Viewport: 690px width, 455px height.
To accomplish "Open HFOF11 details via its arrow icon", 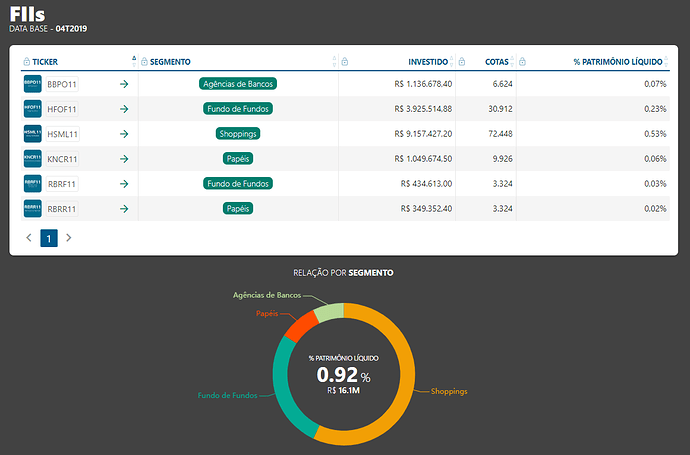I will 124,109.
